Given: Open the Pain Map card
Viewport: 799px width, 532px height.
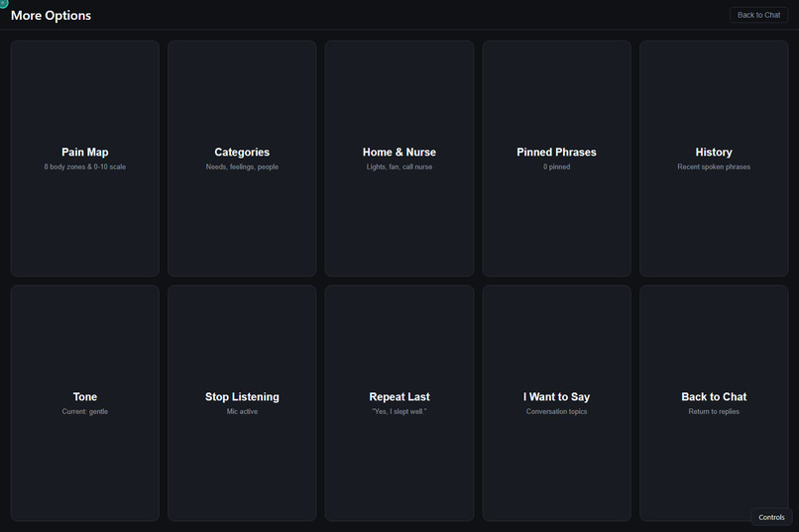Looking at the screenshot, I should tap(84, 159).
